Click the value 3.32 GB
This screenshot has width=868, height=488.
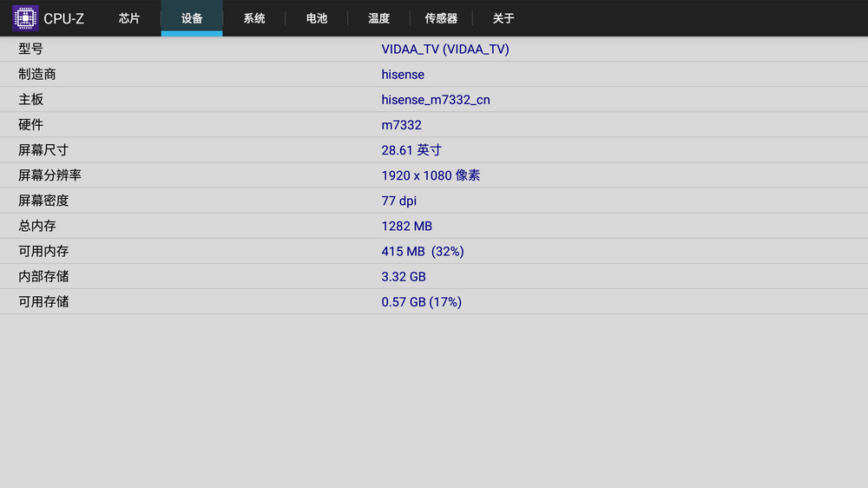tap(404, 277)
